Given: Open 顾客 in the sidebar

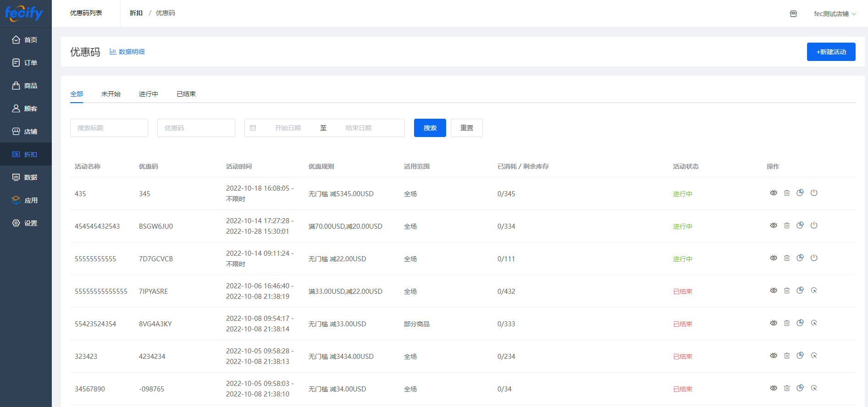Looking at the screenshot, I should [26, 109].
